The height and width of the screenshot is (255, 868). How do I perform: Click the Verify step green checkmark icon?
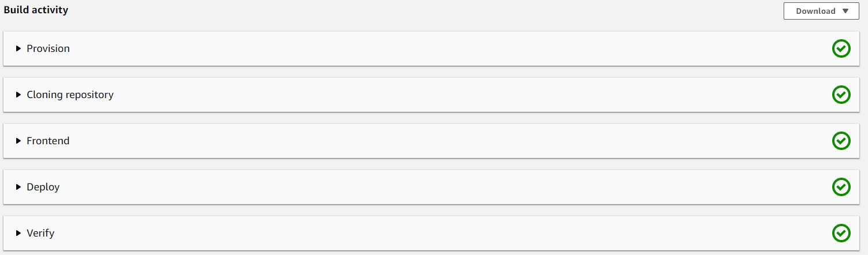(841, 233)
